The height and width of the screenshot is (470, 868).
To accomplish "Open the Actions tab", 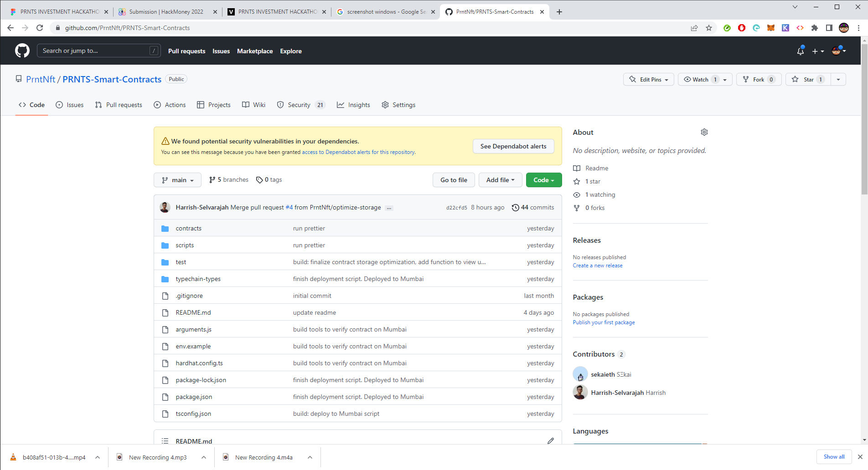I will 170,105.
